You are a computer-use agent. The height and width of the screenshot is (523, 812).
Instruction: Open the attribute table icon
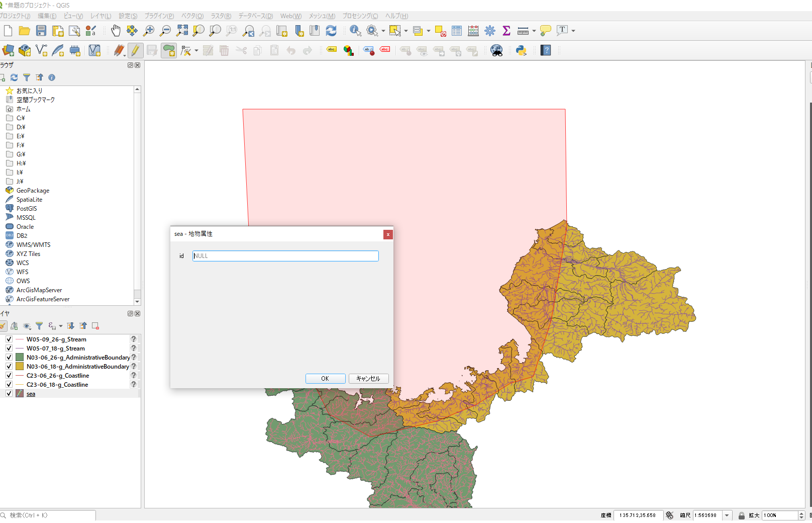pos(456,31)
